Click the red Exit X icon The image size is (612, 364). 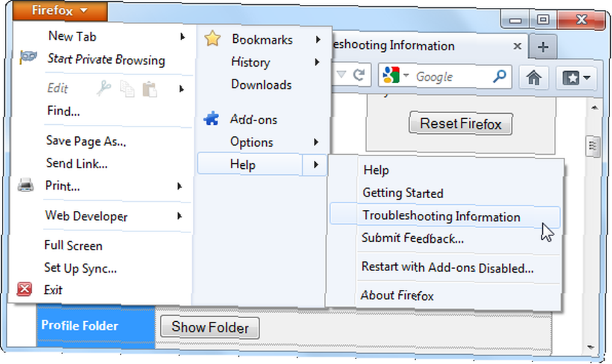[x=24, y=289]
